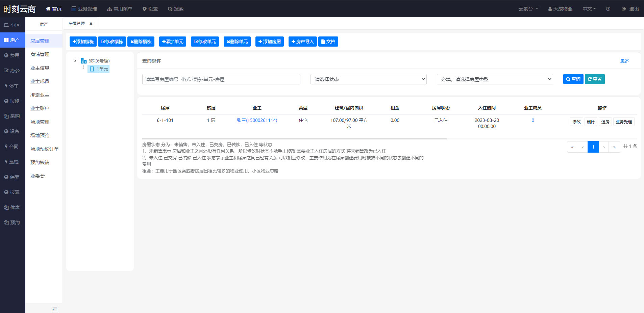Click the 添加房屋 button
644x313 pixels.
click(270, 42)
